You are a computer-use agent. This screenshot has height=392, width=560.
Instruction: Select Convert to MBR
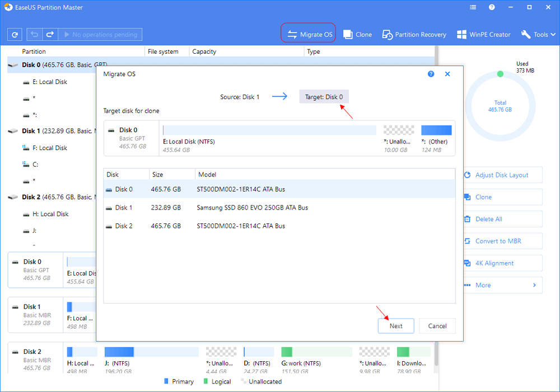coord(502,241)
